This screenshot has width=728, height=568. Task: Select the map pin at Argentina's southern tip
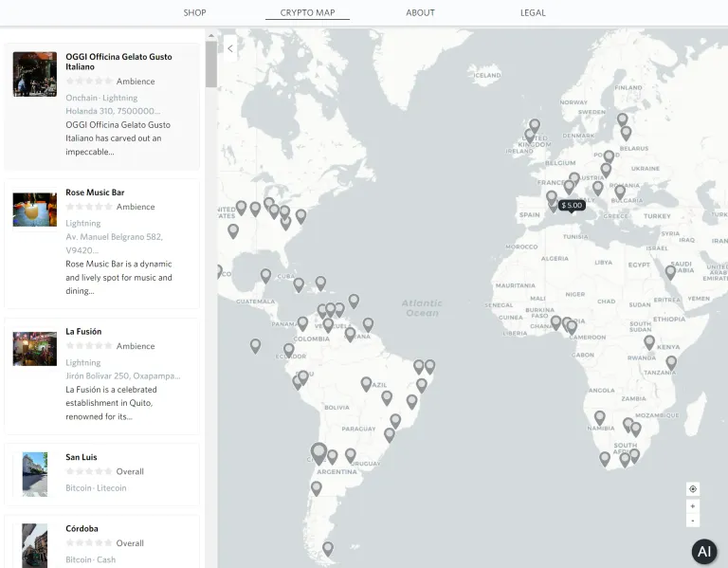328,549
